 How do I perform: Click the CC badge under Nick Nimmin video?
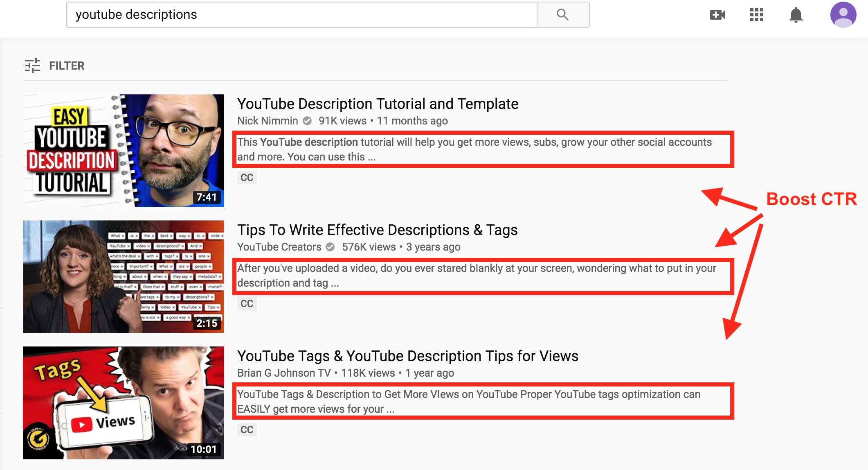click(x=247, y=178)
